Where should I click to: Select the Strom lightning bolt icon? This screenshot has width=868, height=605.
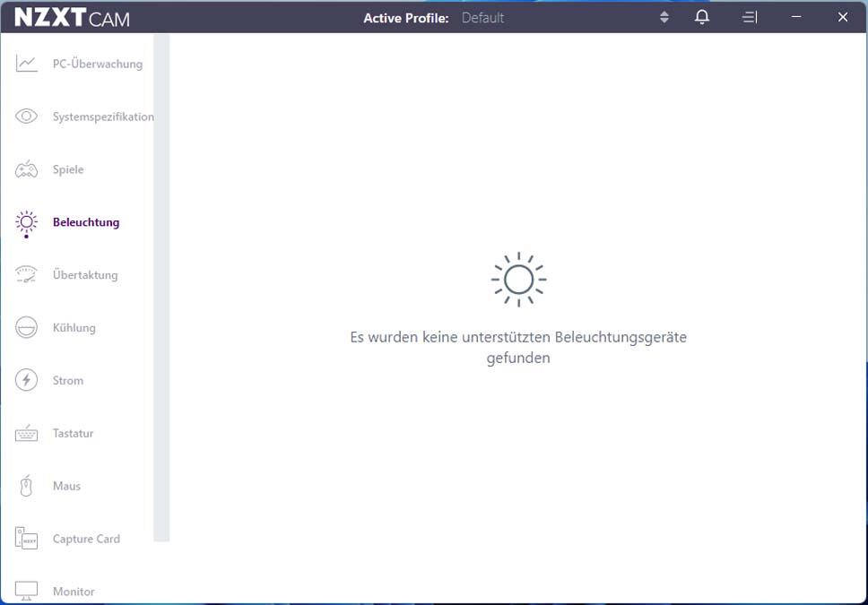pyautogui.click(x=26, y=380)
